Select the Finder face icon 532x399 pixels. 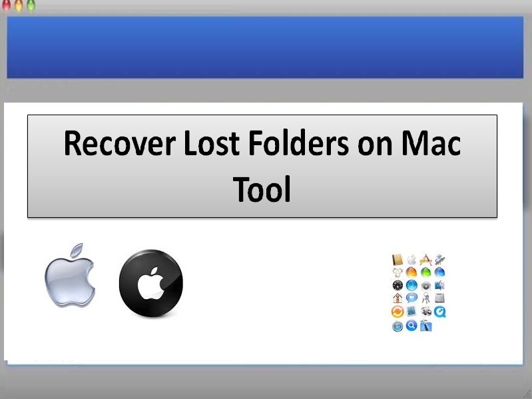pos(439,285)
